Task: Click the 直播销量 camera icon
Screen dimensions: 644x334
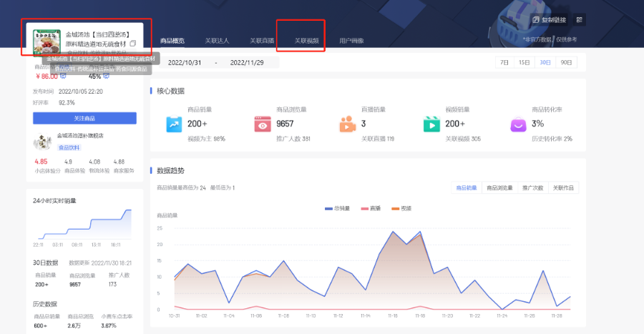Action: [348, 124]
